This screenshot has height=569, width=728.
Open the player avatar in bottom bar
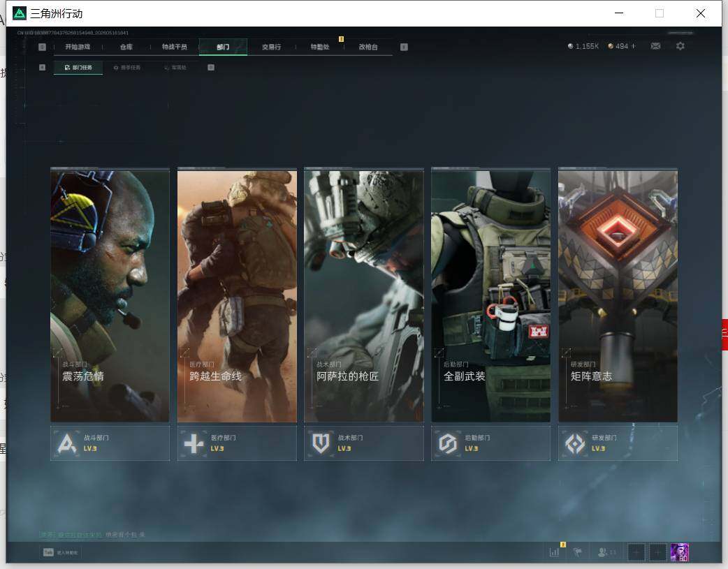680,552
